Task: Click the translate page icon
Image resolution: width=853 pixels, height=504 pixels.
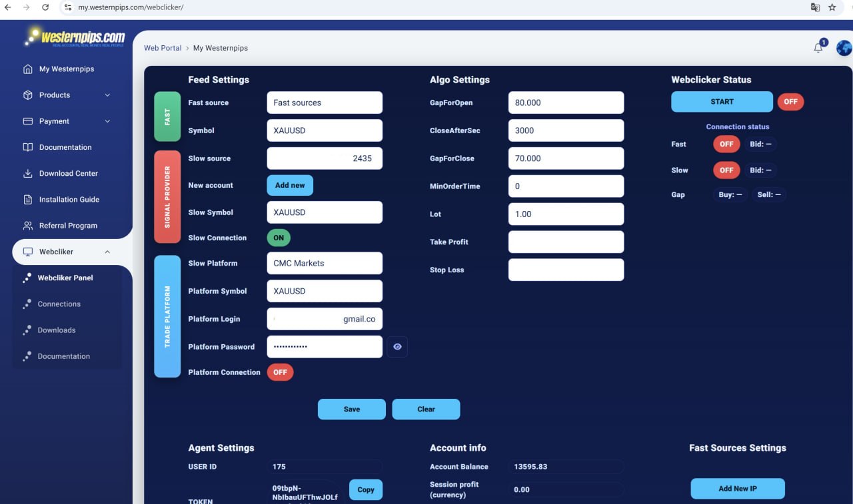Action: [814, 7]
